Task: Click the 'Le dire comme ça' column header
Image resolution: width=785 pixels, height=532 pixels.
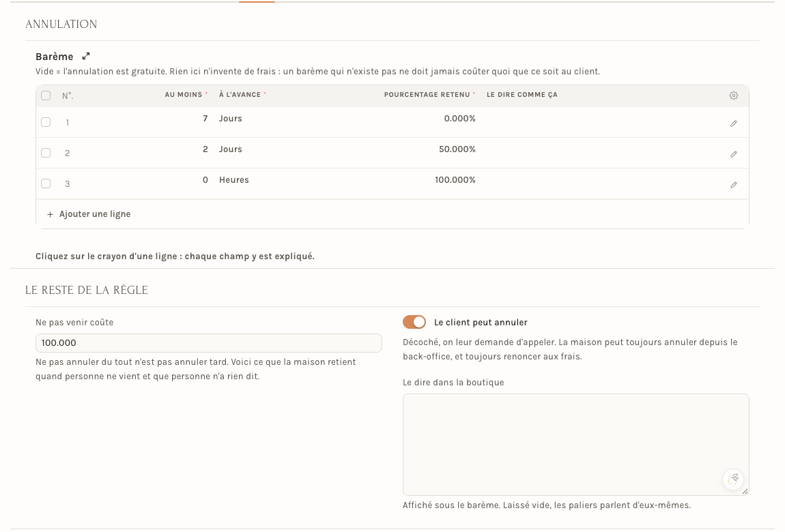Action: pyautogui.click(x=522, y=95)
